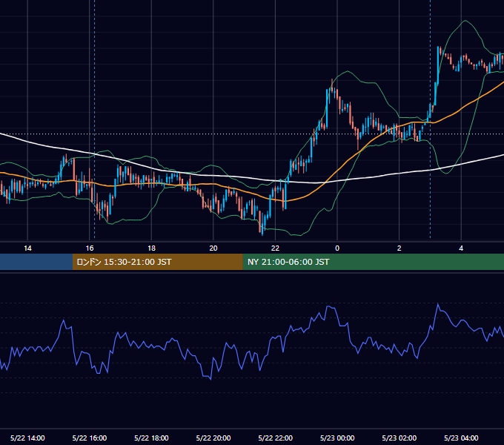Click the 0 time axis label

coord(337,248)
